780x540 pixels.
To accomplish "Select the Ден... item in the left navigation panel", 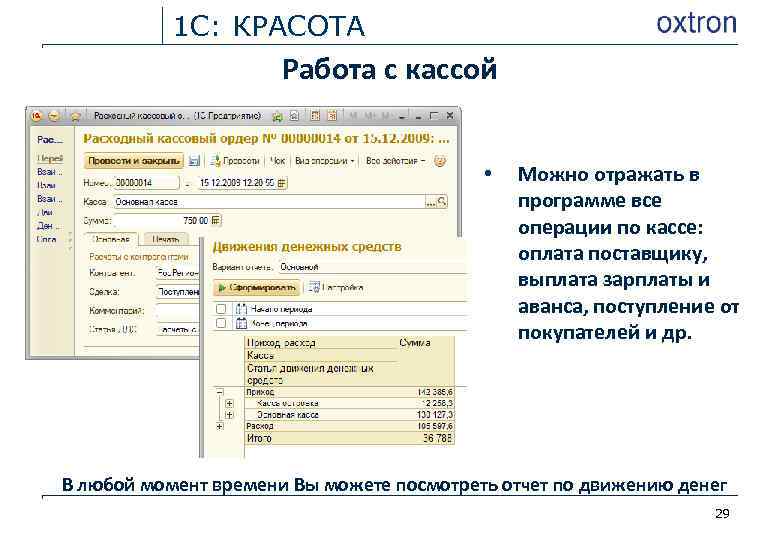I will [48, 226].
